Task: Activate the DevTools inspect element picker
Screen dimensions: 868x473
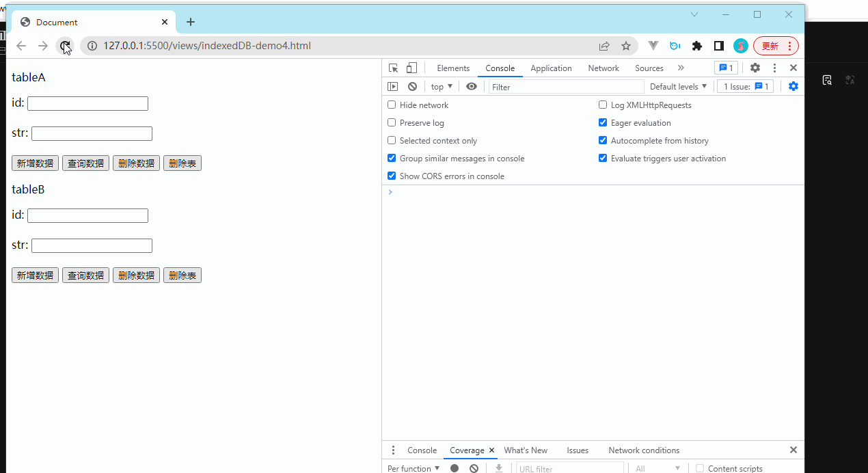Action: pos(393,68)
